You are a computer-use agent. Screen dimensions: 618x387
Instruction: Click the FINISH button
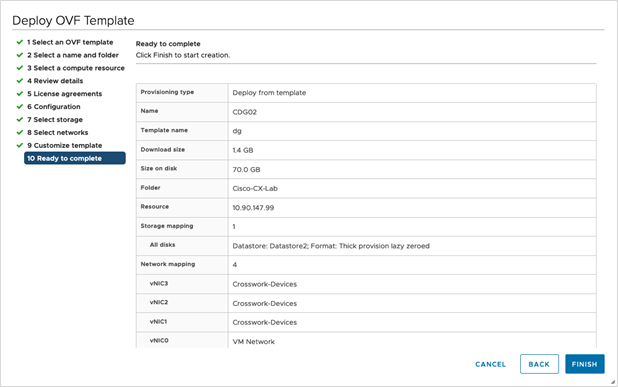click(x=584, y=364)
